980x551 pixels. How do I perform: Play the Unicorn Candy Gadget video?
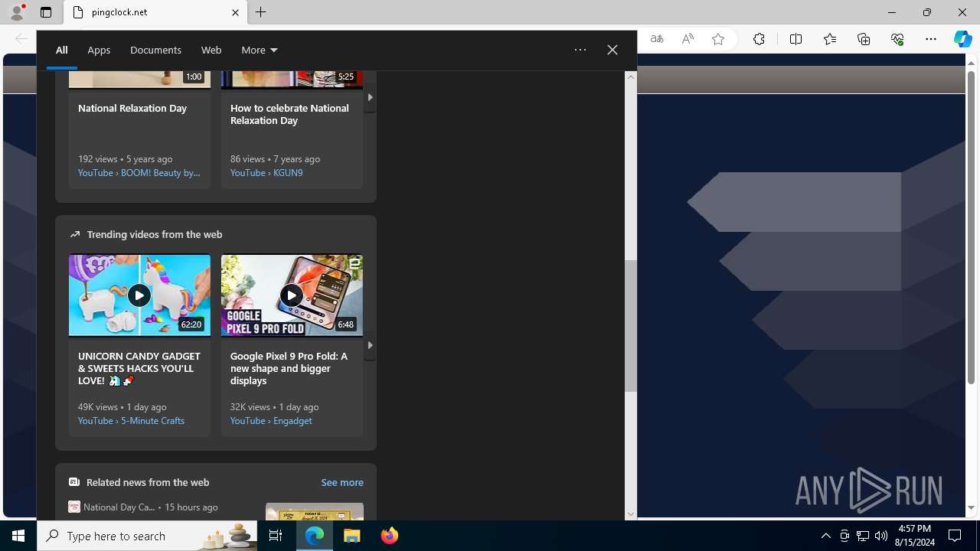coord(139,295)
